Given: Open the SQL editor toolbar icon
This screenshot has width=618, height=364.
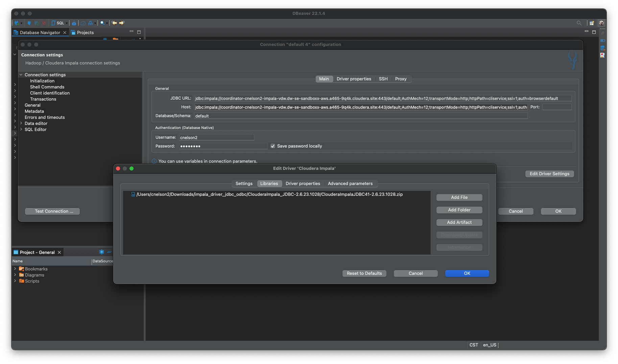Looking at the screenshot, I should tap(57, 23).
